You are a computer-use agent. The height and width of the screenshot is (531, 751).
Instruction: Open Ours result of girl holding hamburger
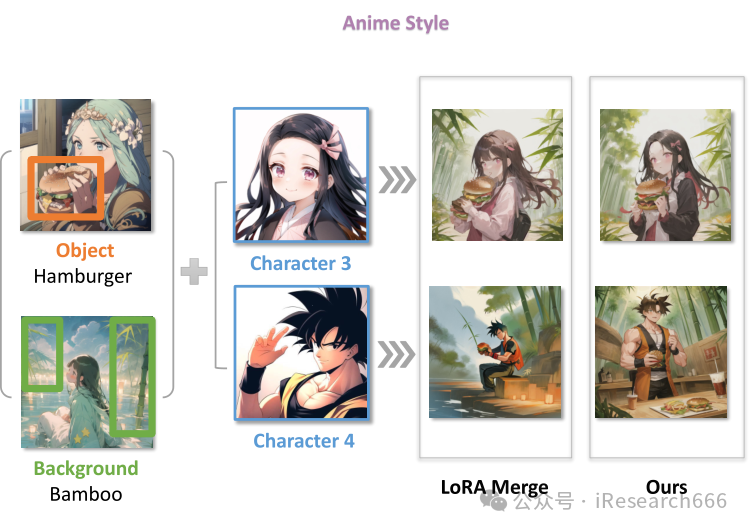pyautogui.click(x=665, y=175)
